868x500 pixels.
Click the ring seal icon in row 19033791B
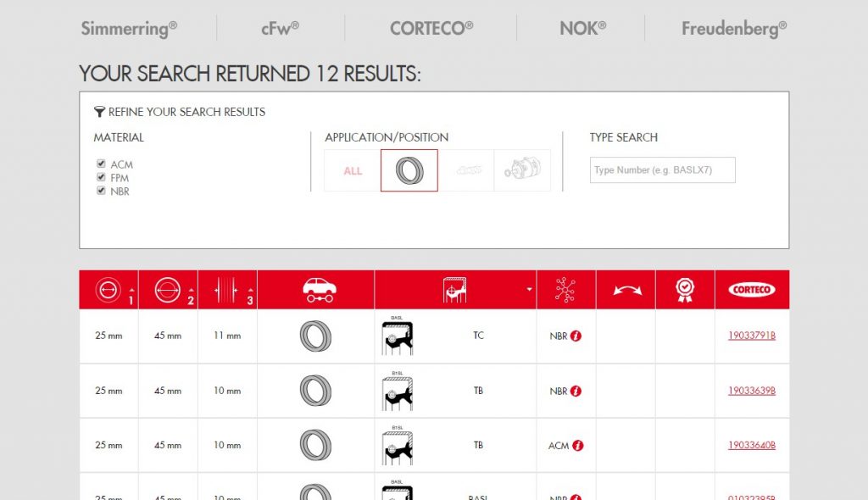pos(315,336)
